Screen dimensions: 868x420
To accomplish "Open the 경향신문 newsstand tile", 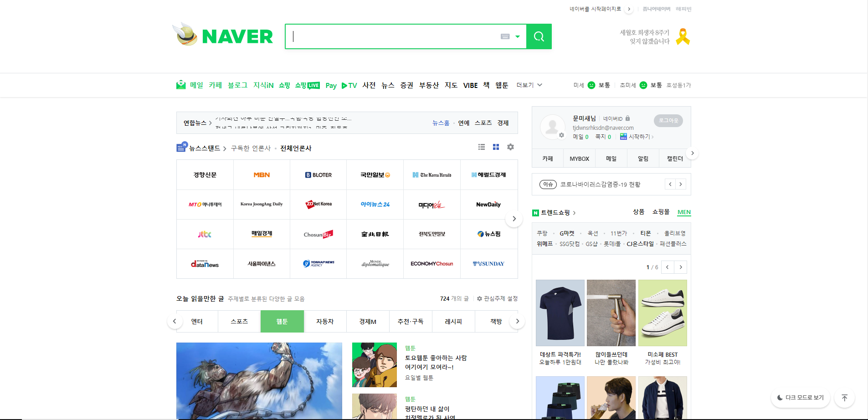I will point(205,175).
